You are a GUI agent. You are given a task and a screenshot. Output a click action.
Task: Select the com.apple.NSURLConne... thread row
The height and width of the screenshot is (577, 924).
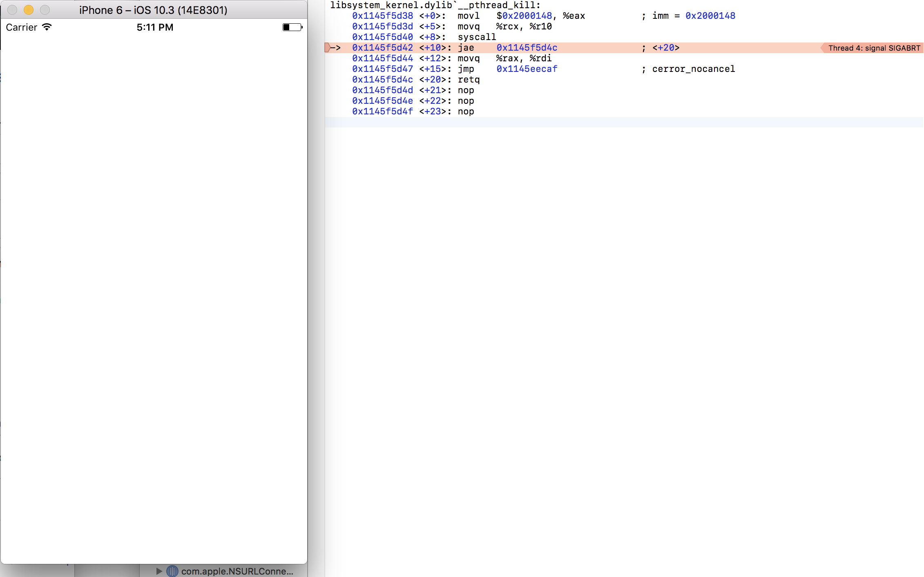coord(237,571)
